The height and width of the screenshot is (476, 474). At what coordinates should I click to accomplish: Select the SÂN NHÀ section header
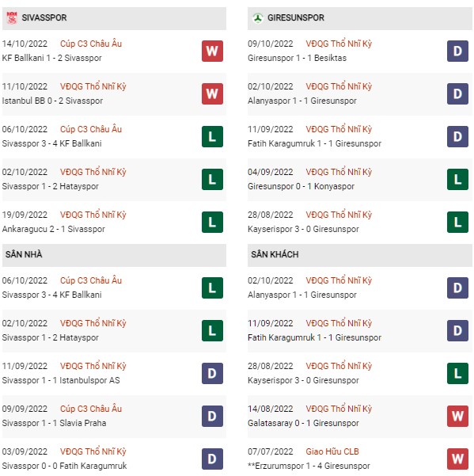[x=114, y=255]
